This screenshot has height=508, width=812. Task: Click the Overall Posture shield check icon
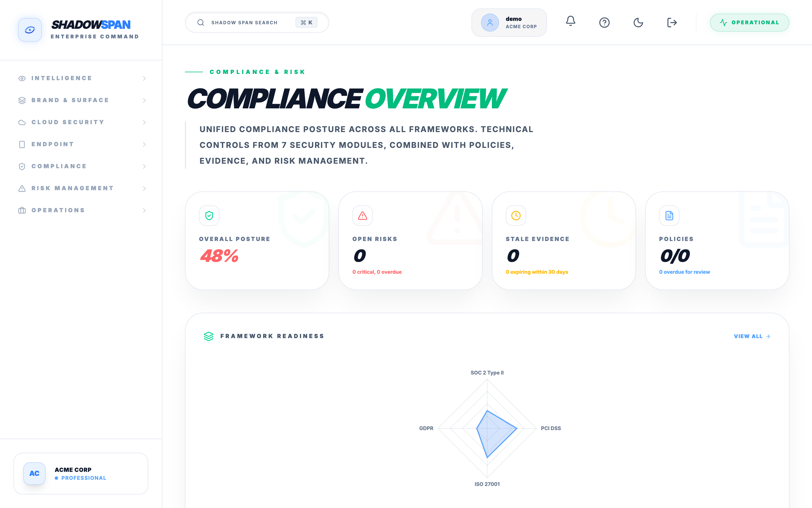[x=209, y=215]
